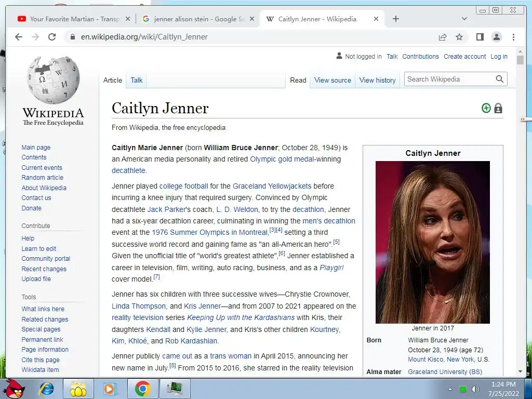Click Donate in the sidebar
This screenshot has height=399, width=532.
[x=32, y=208]
